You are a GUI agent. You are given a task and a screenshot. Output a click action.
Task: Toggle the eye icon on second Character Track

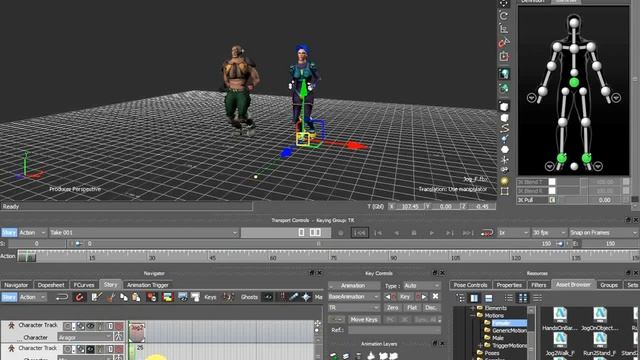click(90, 349)
